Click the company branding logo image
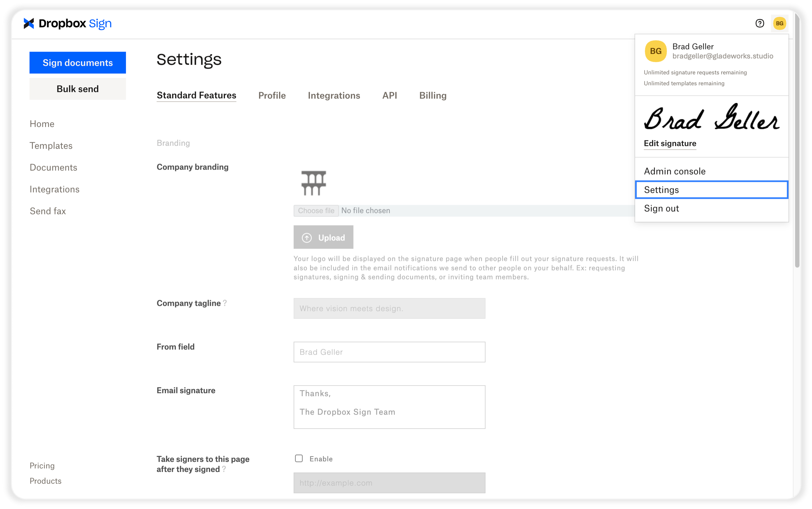The height and width of the screenshot is (509, 812). [x=314, y=183]
